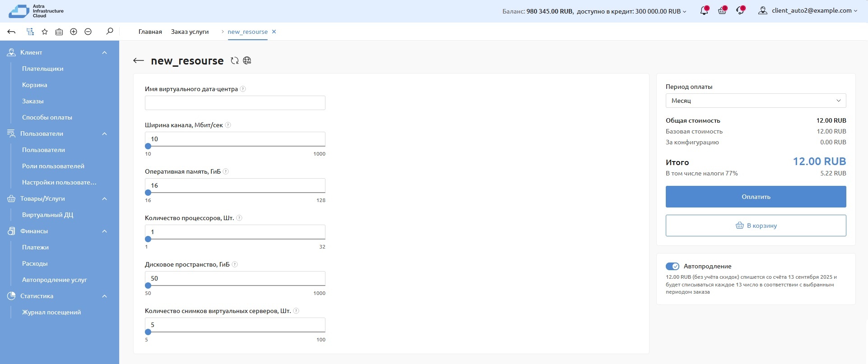Open the support headset icon

[x=740, y=11]
